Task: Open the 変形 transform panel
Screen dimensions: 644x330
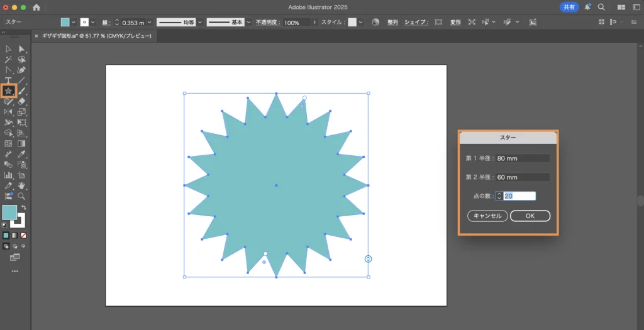Action: point(455,22)
